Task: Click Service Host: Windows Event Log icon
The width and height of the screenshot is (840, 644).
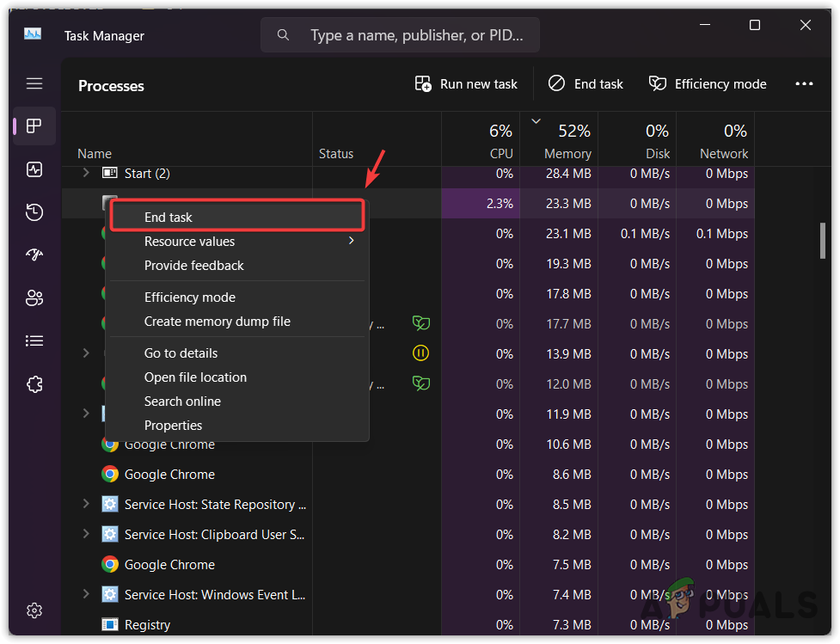Action: [x=110, y=595]
